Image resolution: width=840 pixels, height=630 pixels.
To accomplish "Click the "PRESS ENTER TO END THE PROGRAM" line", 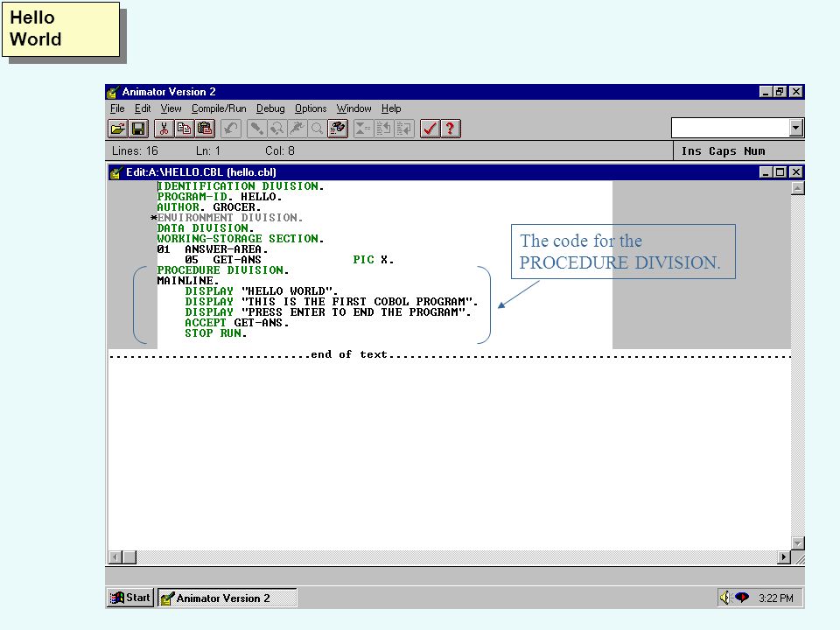I will point(328,311).
